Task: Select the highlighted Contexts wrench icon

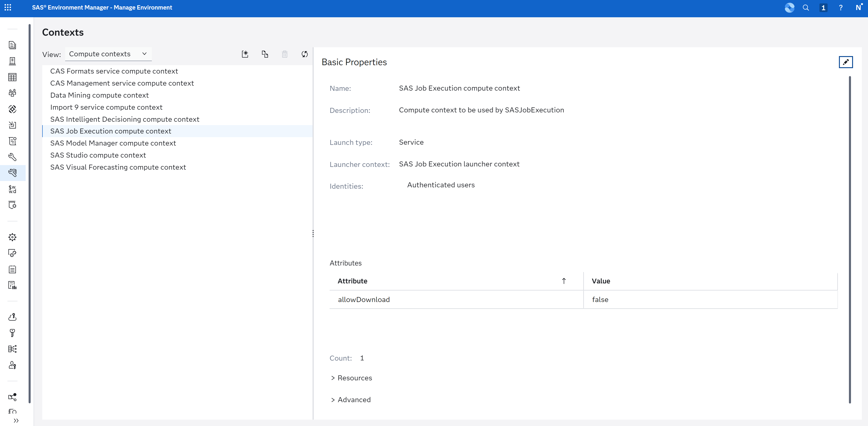Action: (x=12, y=173)
